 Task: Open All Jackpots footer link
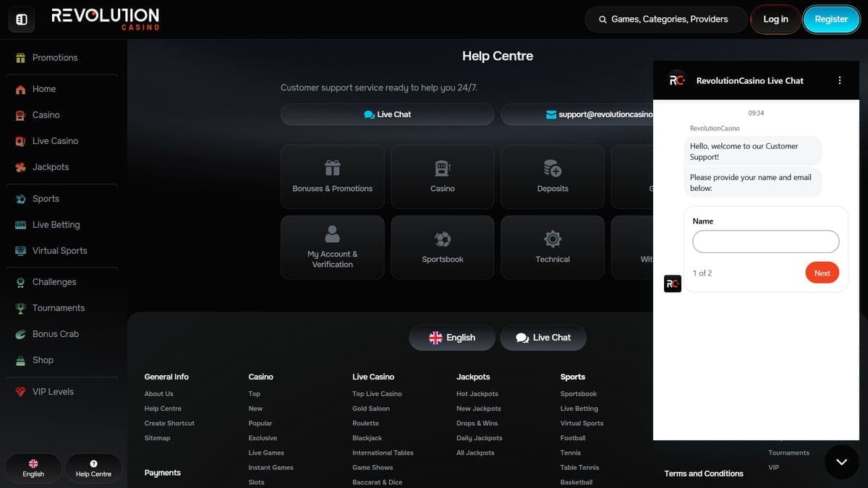click(x=476, y=453)
